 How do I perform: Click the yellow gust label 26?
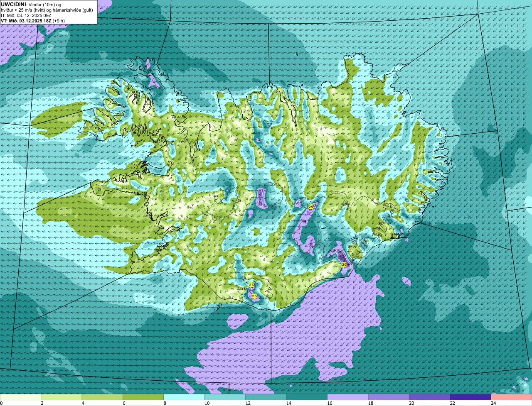point(251,285)
